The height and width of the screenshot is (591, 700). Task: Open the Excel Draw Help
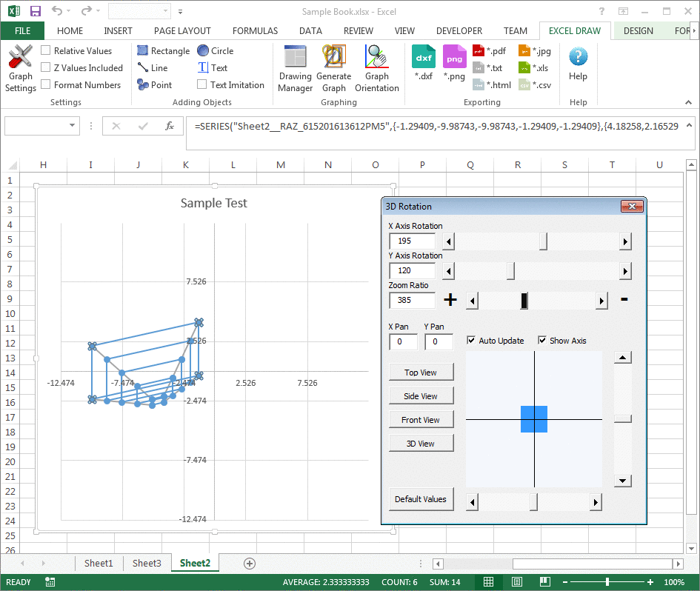[x=578, y=64]
